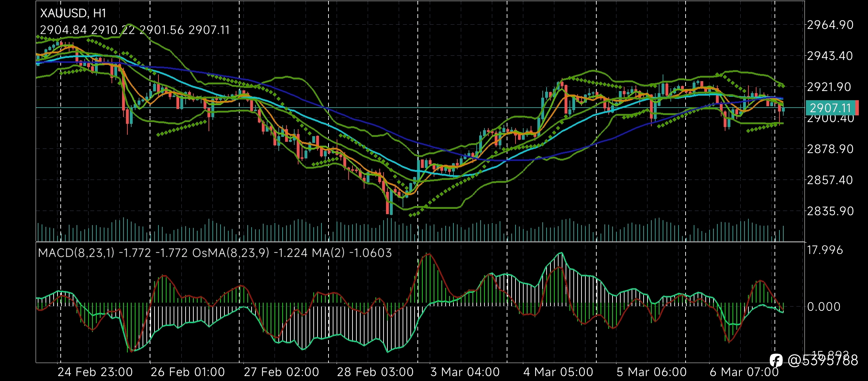Click the 2857.40 price axis label
The image size is (868, 381).
[830, 180]
